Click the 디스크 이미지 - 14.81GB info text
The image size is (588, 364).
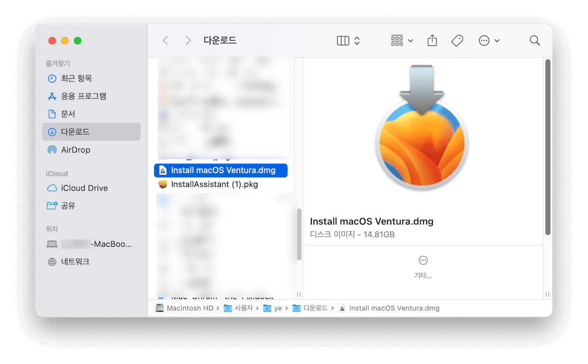[352, 234]
